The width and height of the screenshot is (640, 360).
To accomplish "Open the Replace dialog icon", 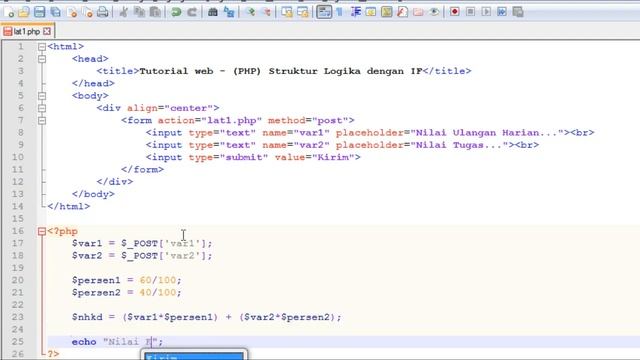I will pos(229,12).
